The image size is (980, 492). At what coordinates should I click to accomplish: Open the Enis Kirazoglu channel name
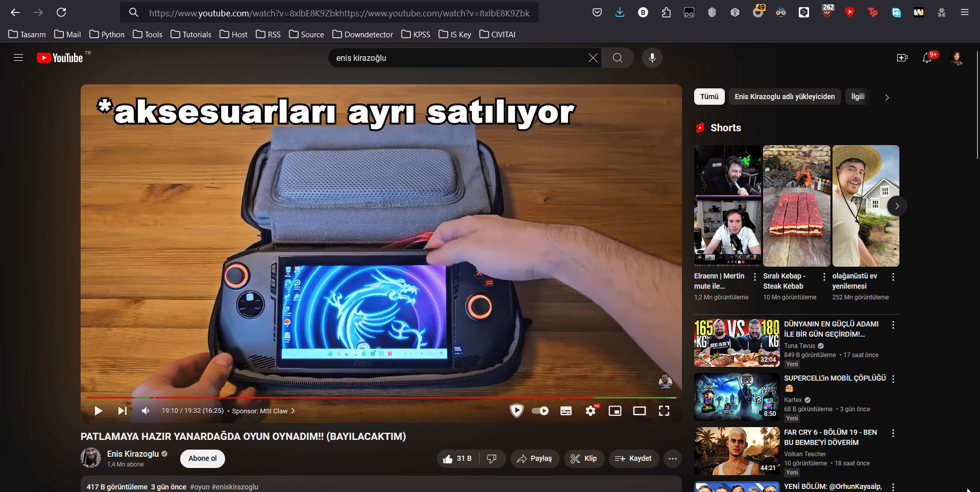pos(133,454)
